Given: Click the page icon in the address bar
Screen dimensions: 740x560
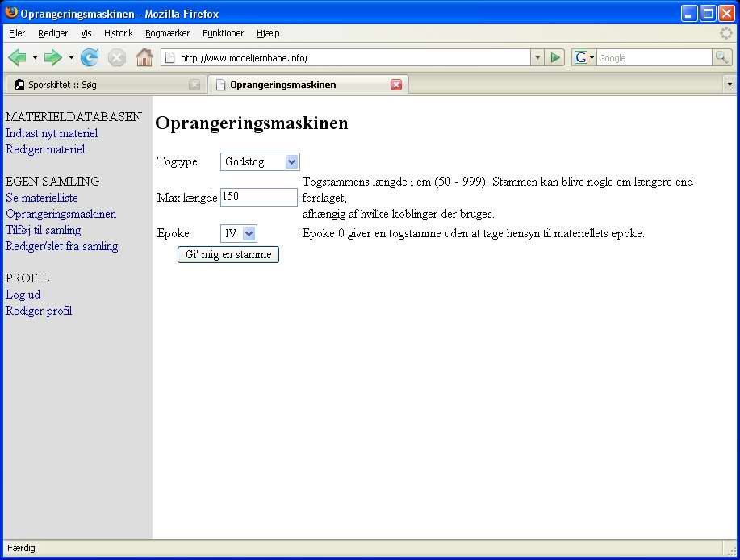Looking at the screenshot, I should pyautogui.click(x=170, y=58).
